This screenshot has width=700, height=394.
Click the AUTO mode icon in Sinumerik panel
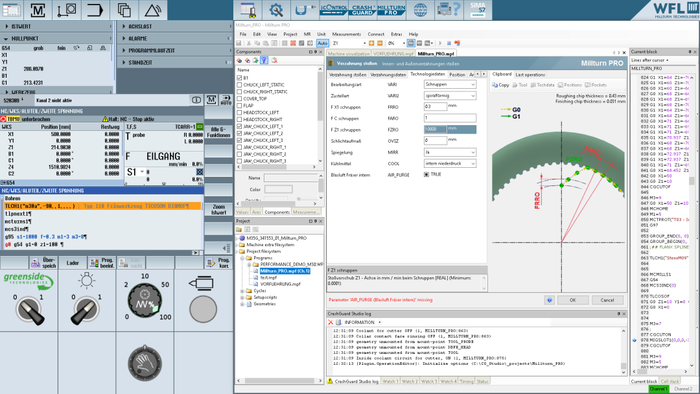[x=226, y=100]
